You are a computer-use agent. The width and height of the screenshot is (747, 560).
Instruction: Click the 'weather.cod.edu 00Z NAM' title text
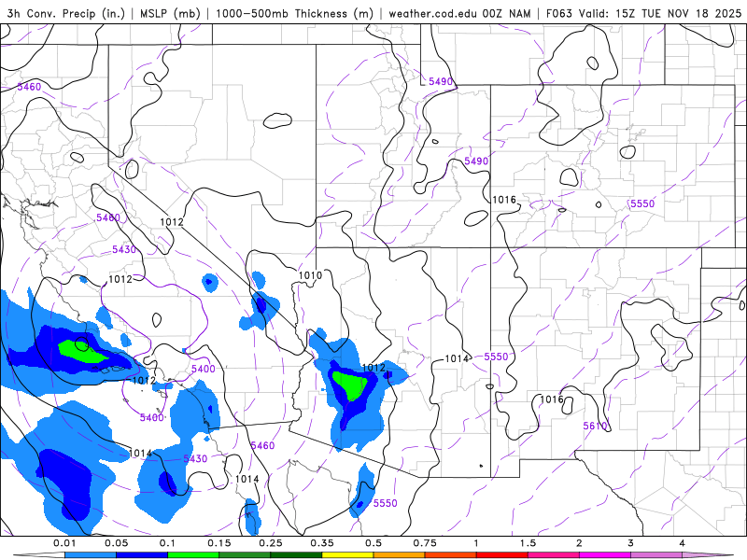click(459, 13)
